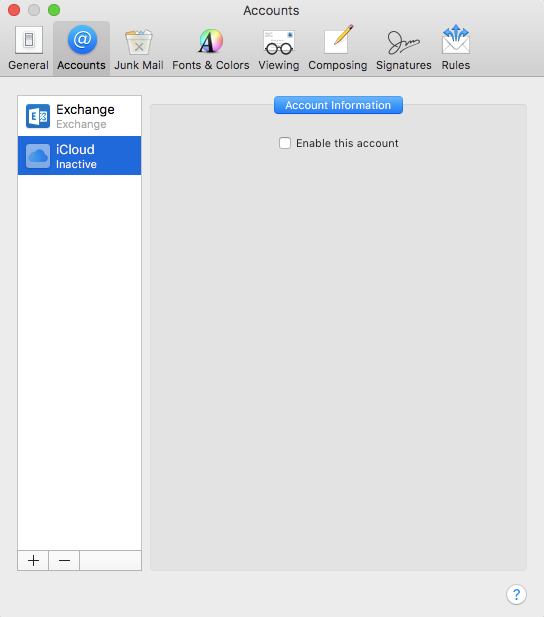Viewport: 544px width, 617px height.
Task: Remove selected account with minus button
Action: (x=64, y=560)
